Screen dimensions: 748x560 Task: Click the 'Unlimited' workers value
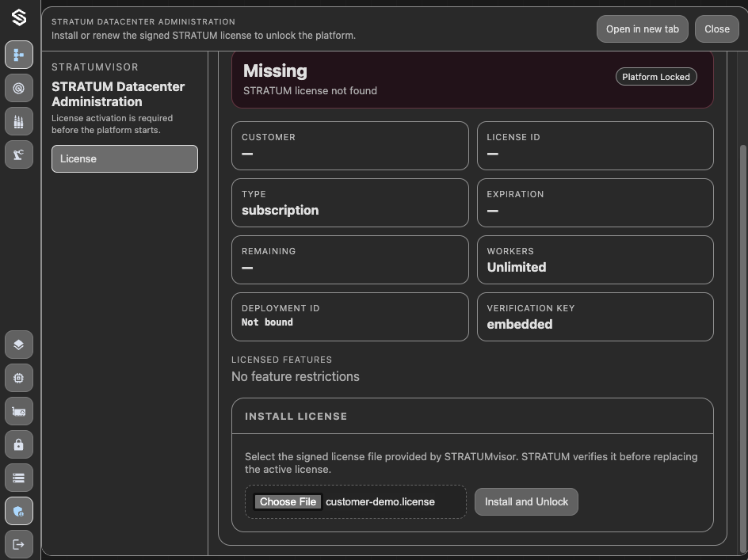coord(516,267)
